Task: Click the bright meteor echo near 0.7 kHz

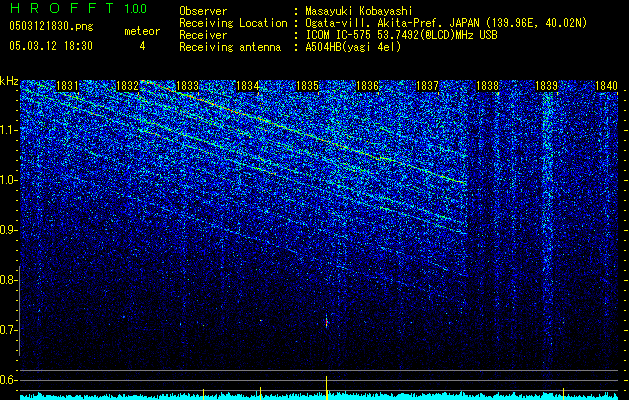Action: [x=327, y=321]
